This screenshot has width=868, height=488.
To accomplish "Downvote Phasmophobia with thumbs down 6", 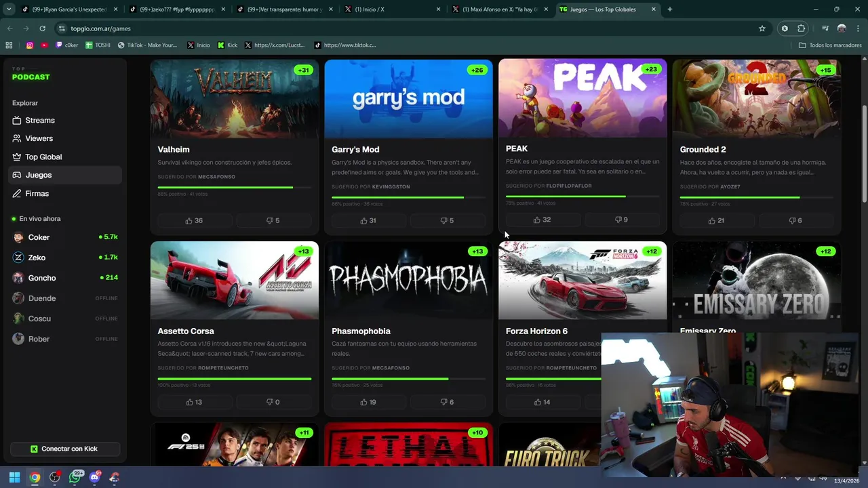I will [x=448, y=402].
